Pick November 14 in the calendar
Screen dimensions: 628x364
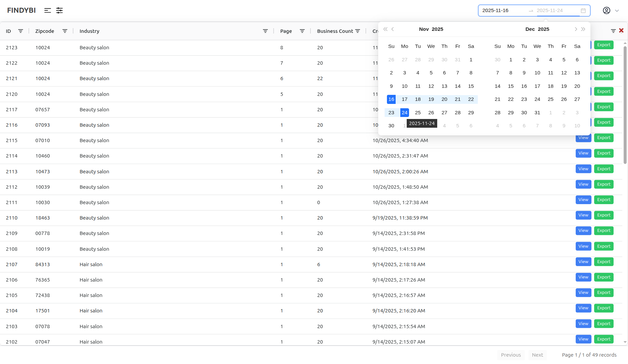click(458, 86)
